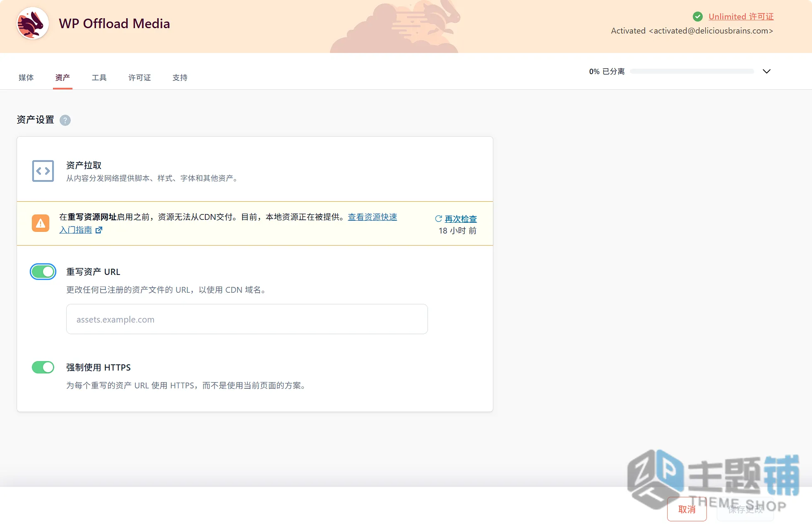Open the asset settings help icon

pyautogui.click(x=65, y=120)
